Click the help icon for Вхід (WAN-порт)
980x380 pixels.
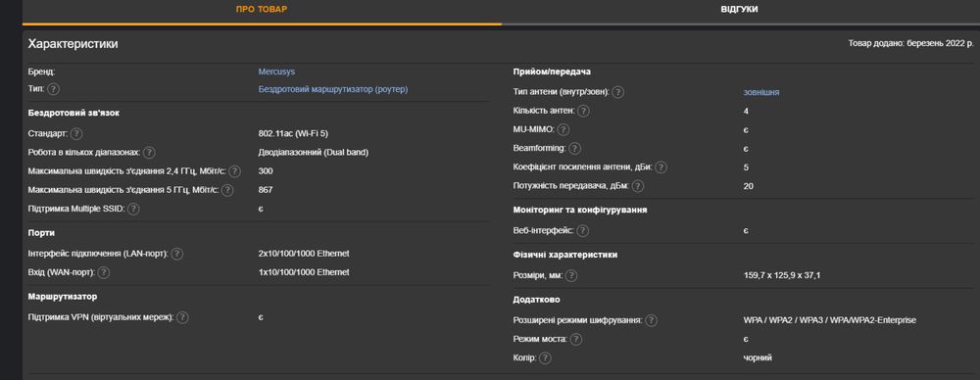click(103, 272)
